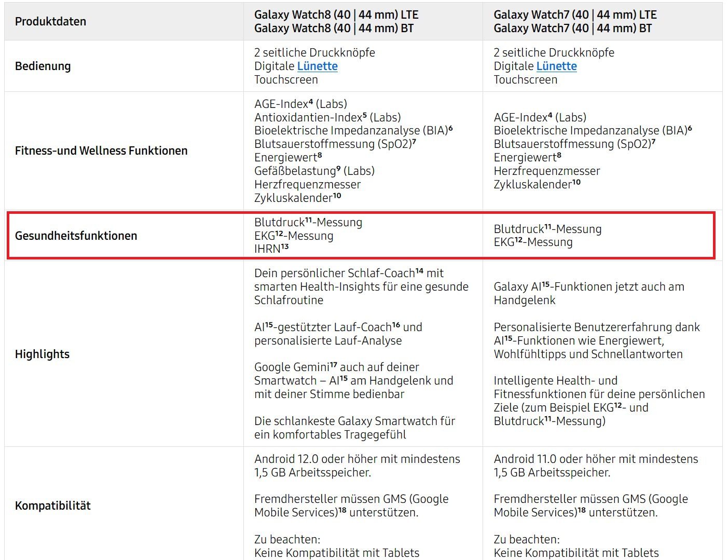Click EKG-Messung in Watch7 column
The width and height of the screenshot is (728, 560).
tap(533, 242)
